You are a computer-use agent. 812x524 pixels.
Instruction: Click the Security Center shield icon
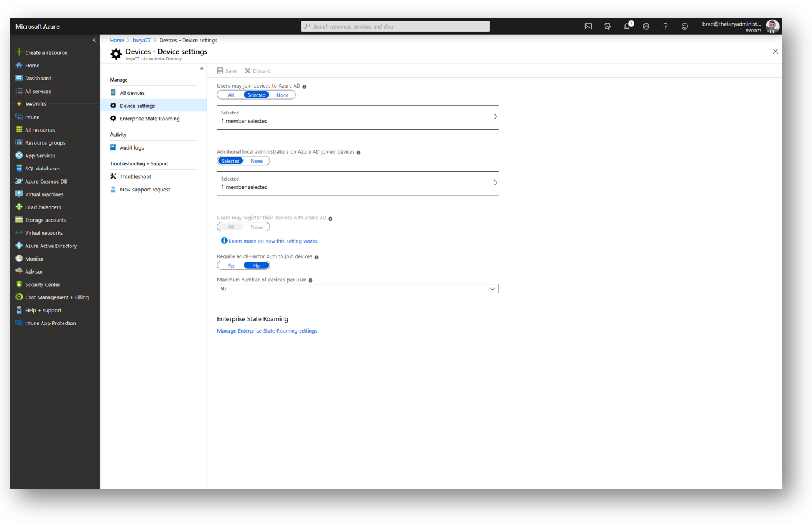point(19,284)
